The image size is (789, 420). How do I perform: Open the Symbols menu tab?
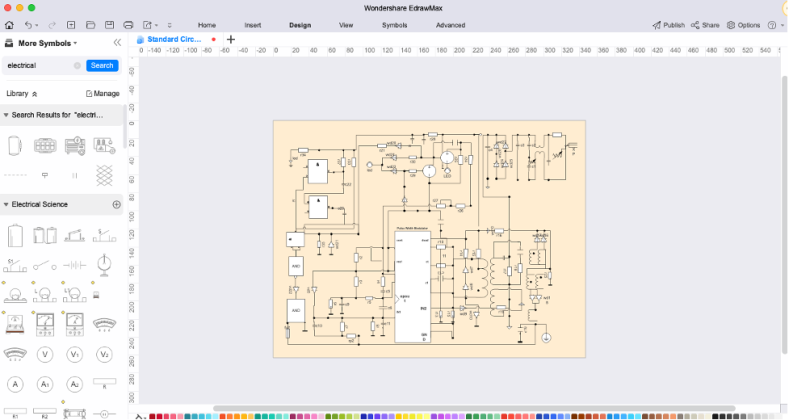[394, 24]
